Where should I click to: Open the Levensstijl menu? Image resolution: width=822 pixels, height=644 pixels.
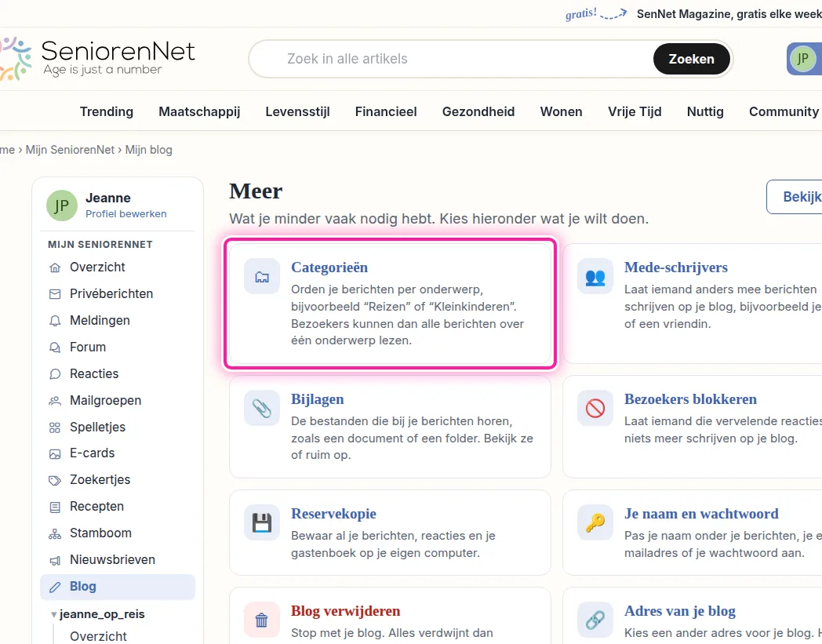(297, 111)
